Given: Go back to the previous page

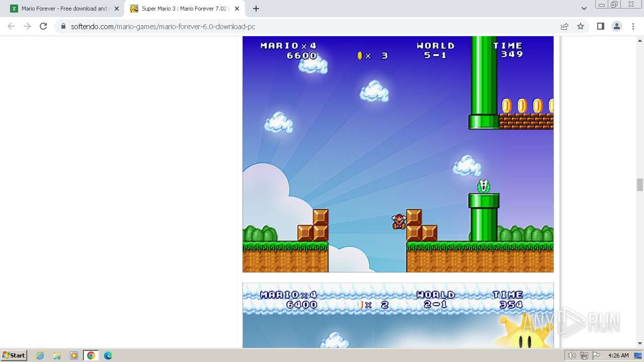Looking at the screenshot, I should [x=11, y=26].
